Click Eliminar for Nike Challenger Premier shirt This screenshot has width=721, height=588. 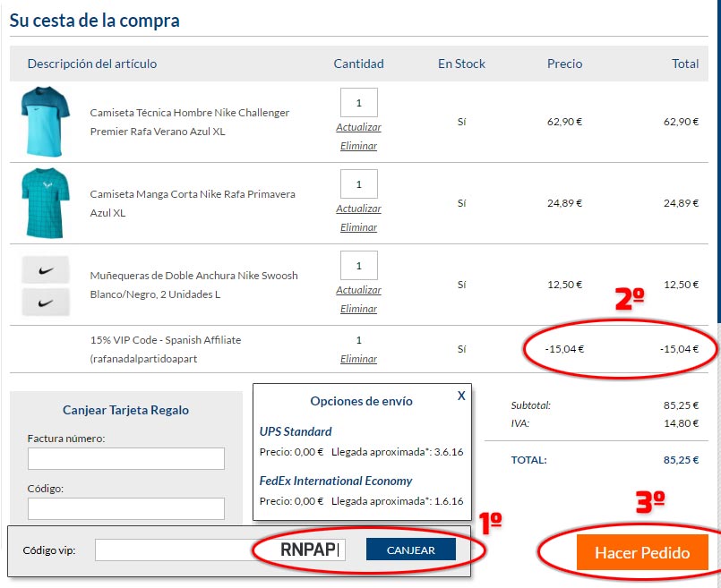[x=358, y=146]
